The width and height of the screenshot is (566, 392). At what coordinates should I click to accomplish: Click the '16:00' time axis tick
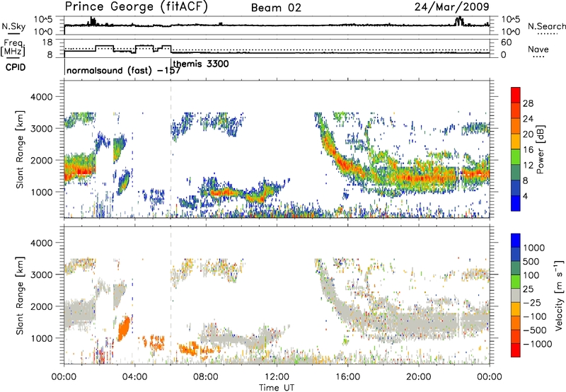tap(347, 377)
